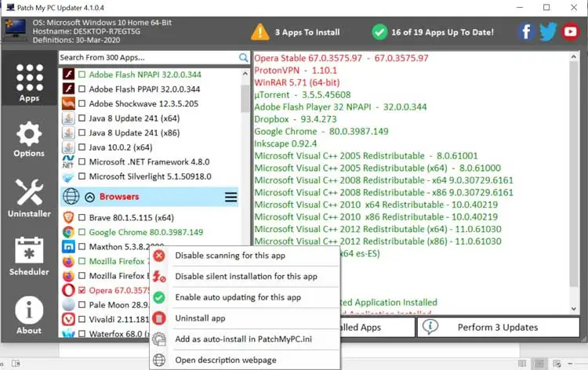Click the YouTube icon in header

(571, 32)
